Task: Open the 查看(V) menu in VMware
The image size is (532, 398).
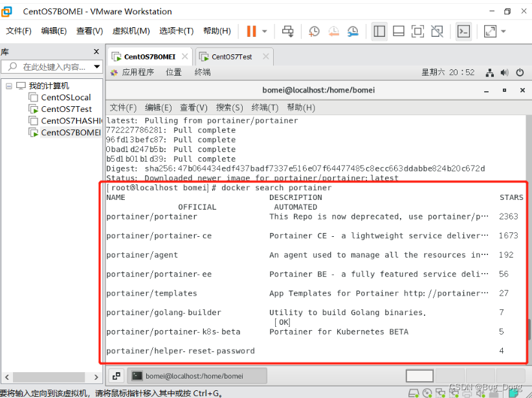Action: (89, 31)
